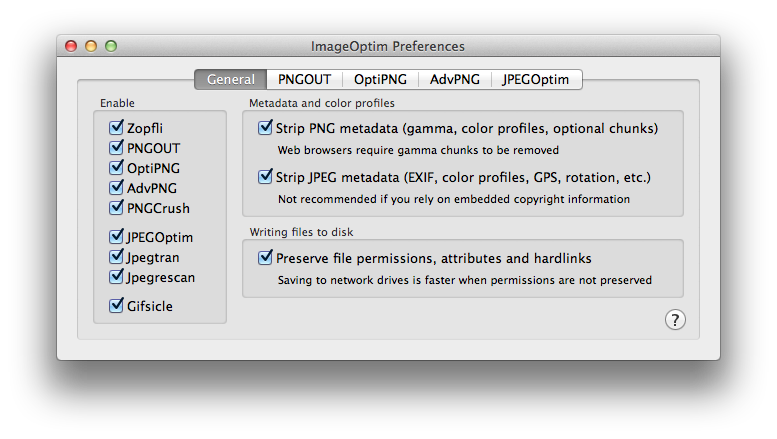This screenshot has height=439, width=777.
Task: Click 'Writing files to disk' heading
Action: (x=301, y=232)
